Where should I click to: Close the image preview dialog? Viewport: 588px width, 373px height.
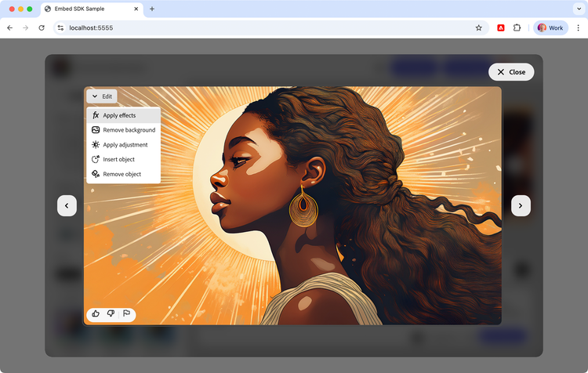pos(511,72)
